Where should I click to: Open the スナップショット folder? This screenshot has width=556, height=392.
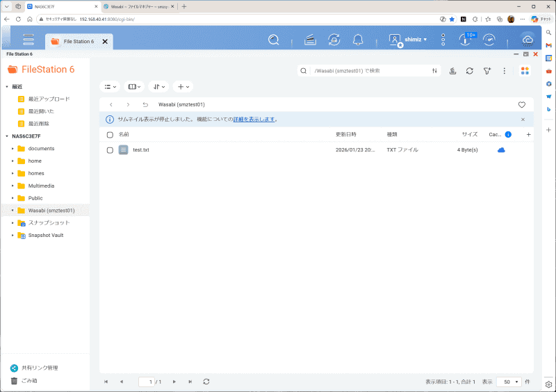point(49,223)
